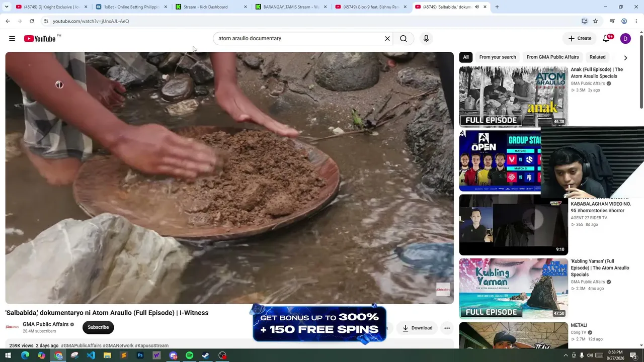Open Photoshop from taskbar

pyautogui.click(x=140, y=355)
